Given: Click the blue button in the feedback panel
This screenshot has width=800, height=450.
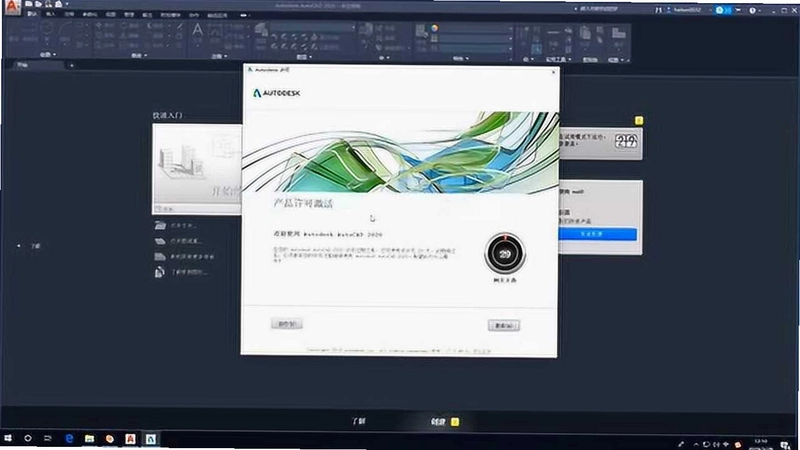Looking at the screenshot, I should (x=597, y=234).
